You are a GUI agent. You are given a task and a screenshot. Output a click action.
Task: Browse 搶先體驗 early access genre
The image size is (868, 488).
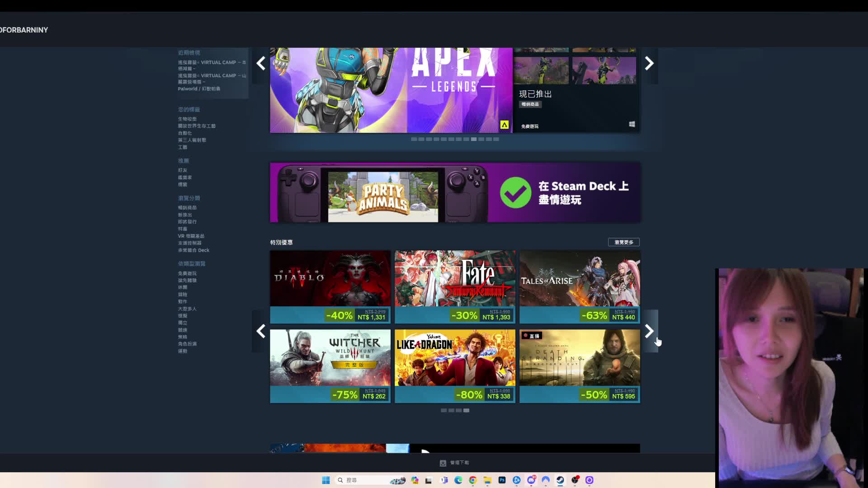[187, 280]
